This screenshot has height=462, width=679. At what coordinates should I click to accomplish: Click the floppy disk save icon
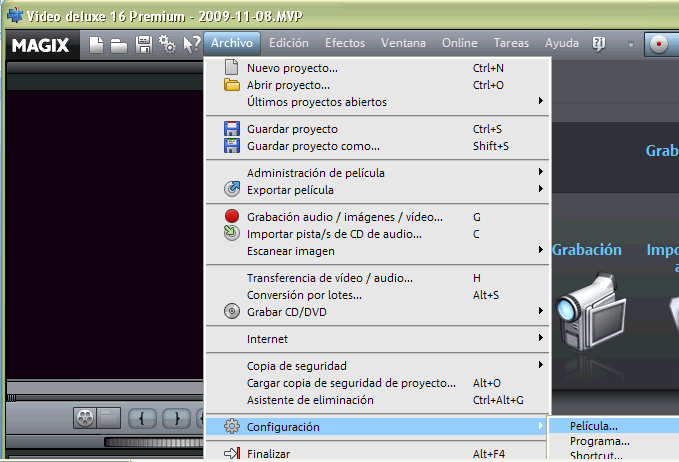[x=143, y=44]
